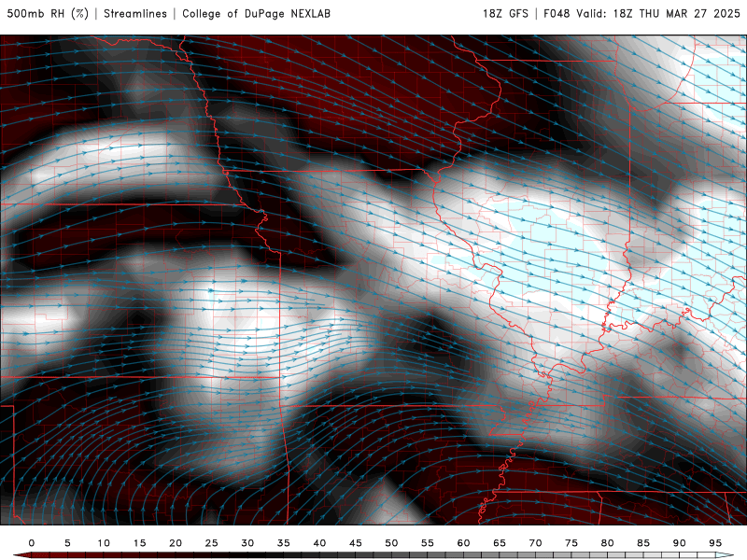Click the "65" label on the color scale
This screenshot has height=560, width=747.
[x=500, y=543]
